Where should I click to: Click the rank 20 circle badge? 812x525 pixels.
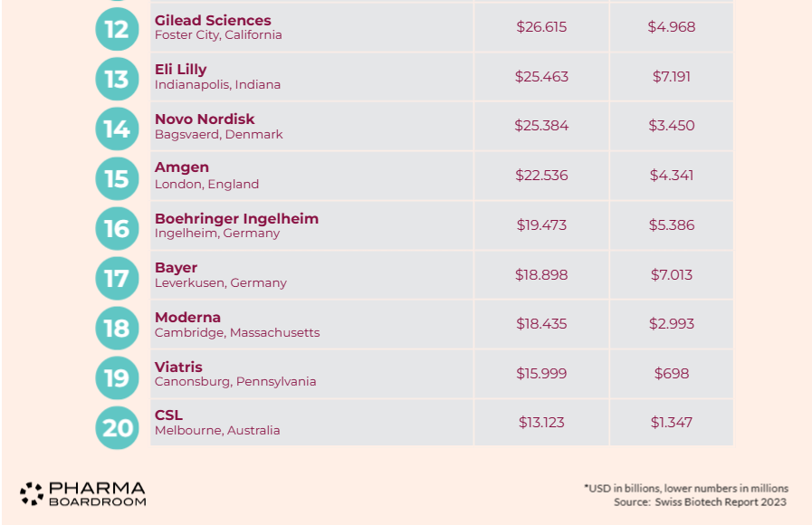point(117,426)
